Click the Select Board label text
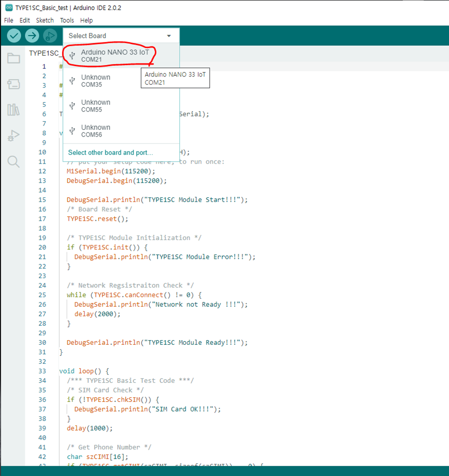 pos(88,36)
